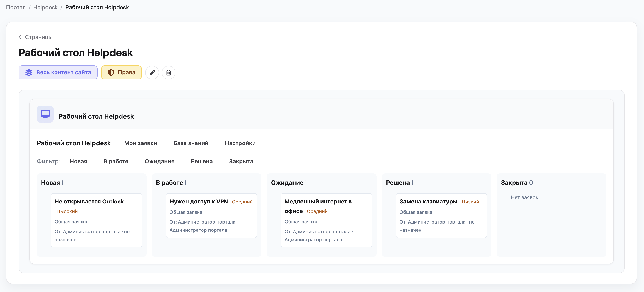Click Средний priority on VPN ticket

click(x=242, y=202)
